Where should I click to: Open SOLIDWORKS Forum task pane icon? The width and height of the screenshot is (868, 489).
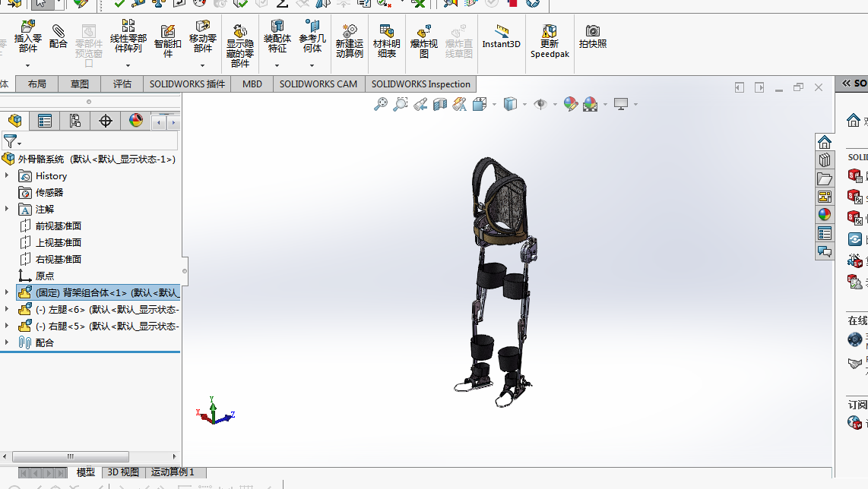point(824,251)
